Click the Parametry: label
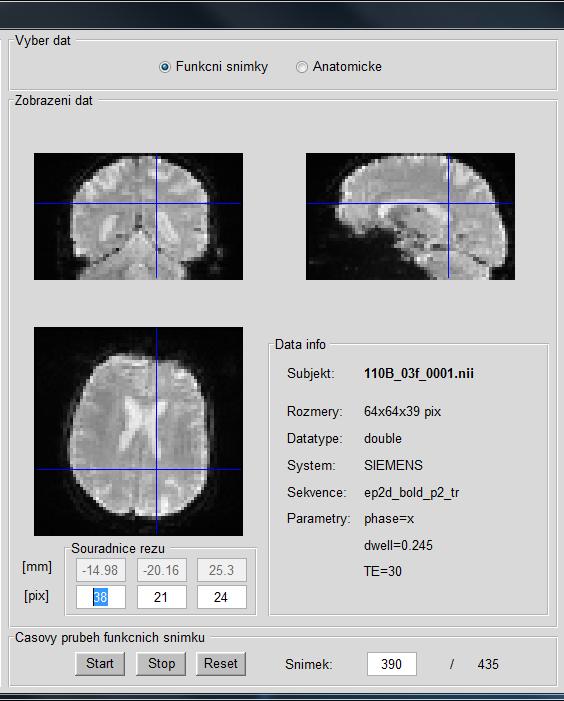Image resolution: width=564 pixels, height=701 pixels. (318, 519)
